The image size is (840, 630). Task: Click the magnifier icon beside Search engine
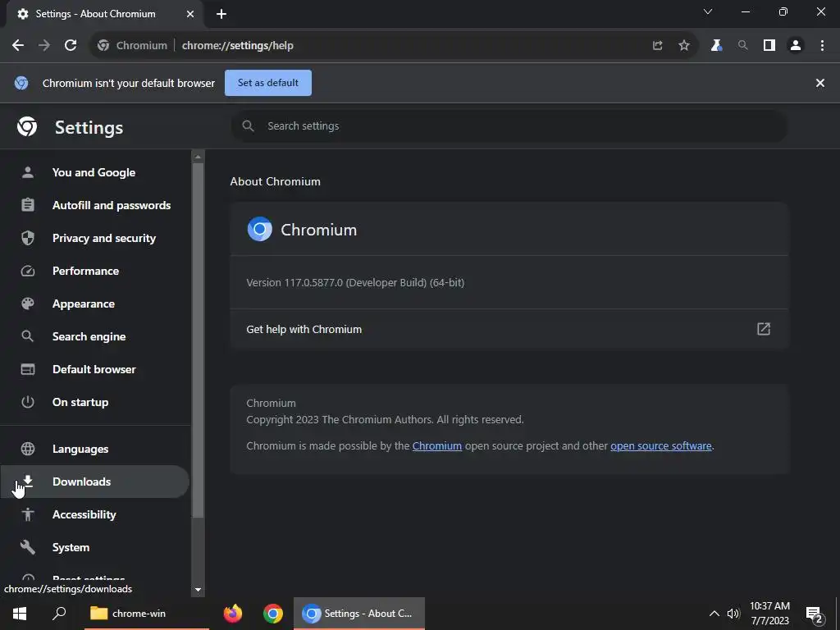point(28,336)
